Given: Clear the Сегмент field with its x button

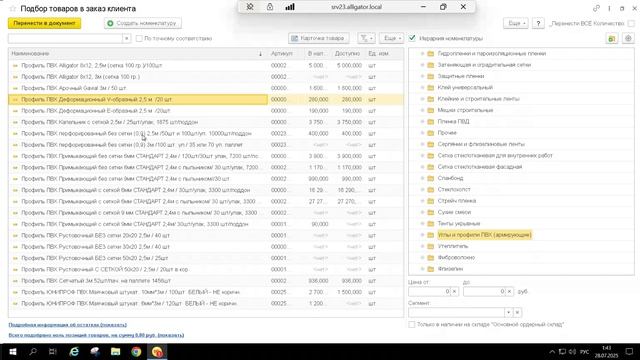Looking at the screenshot, I should coord(517,312).
